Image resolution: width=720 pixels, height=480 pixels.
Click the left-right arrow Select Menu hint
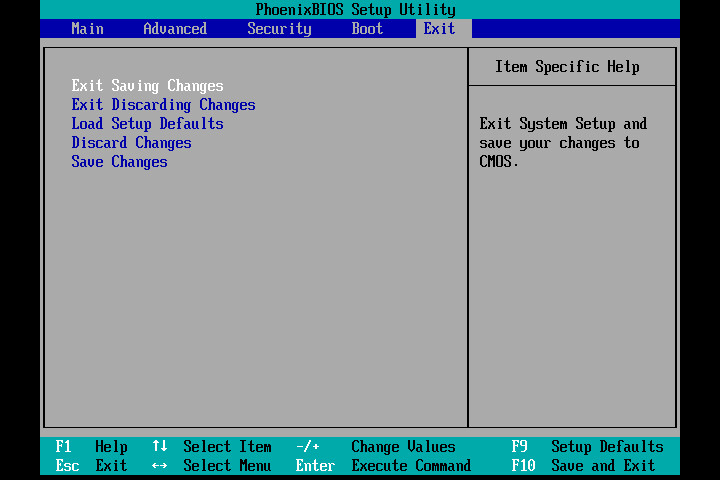tap(212, 465)
